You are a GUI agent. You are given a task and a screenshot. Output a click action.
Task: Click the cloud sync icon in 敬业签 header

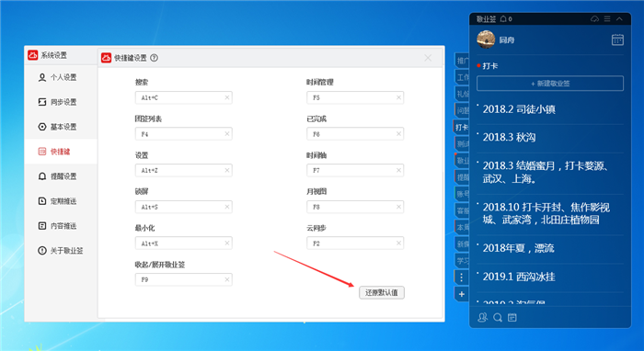click(594, 19)
